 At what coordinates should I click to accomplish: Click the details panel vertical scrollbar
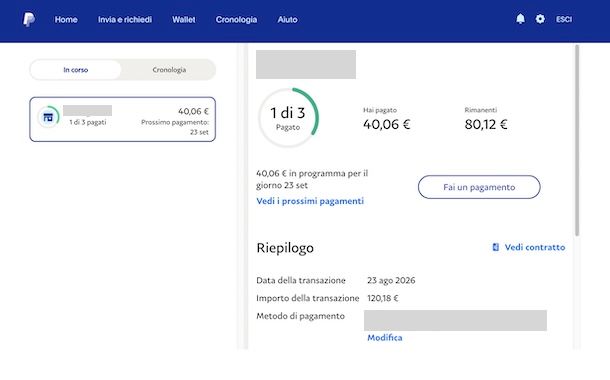click(577, 140)
